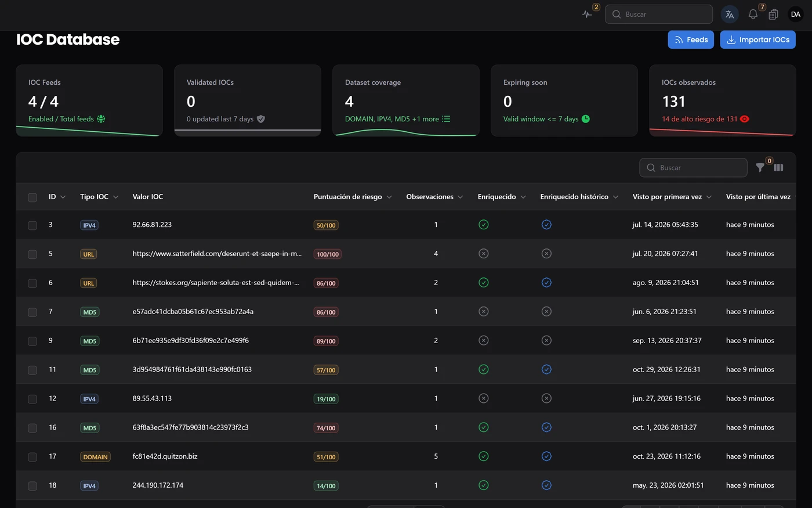The width and height of the screenshot is (812, 508).
Task: Click the IOCs observados summary card
Action: pos(723,100)
